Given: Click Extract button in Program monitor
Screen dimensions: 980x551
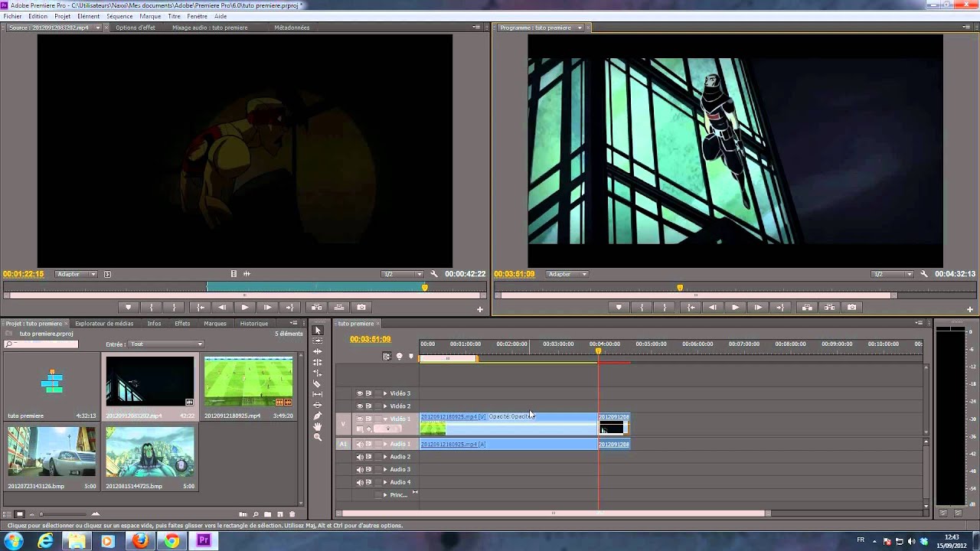Looking at the screenshot, I should 829,307.
